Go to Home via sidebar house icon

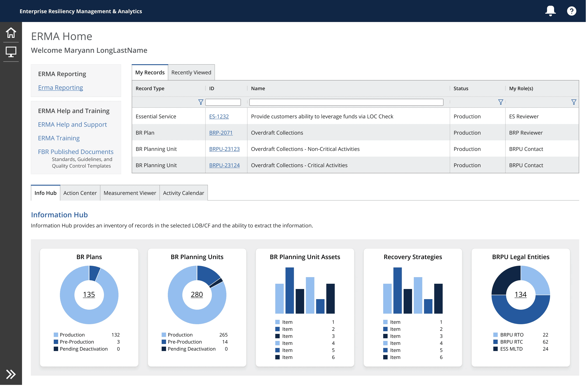click(x=11, y=33)
